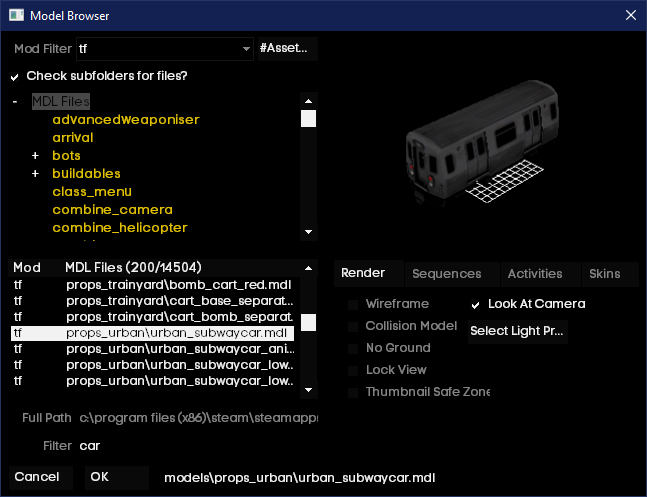Enable the Lock View checkbox
This screenshot has width=647, height=497.
click(x=353, y=371)
